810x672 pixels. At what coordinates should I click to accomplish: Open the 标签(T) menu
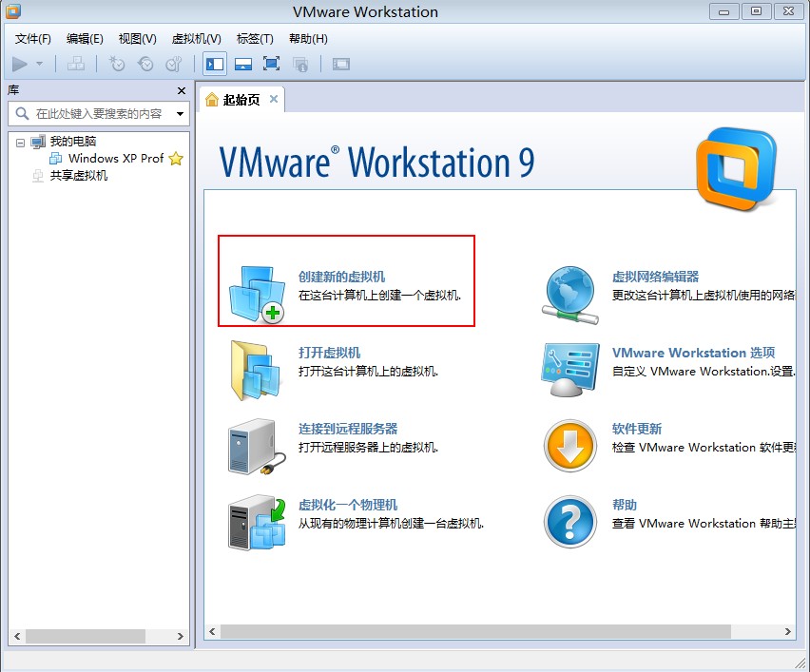coord(255,39)
